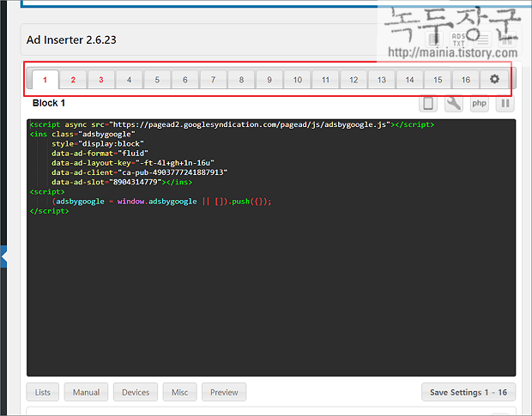The image size is (532, 416).
Task: Toggle the device preview icon for Block 1
Action: coord(428,103)
